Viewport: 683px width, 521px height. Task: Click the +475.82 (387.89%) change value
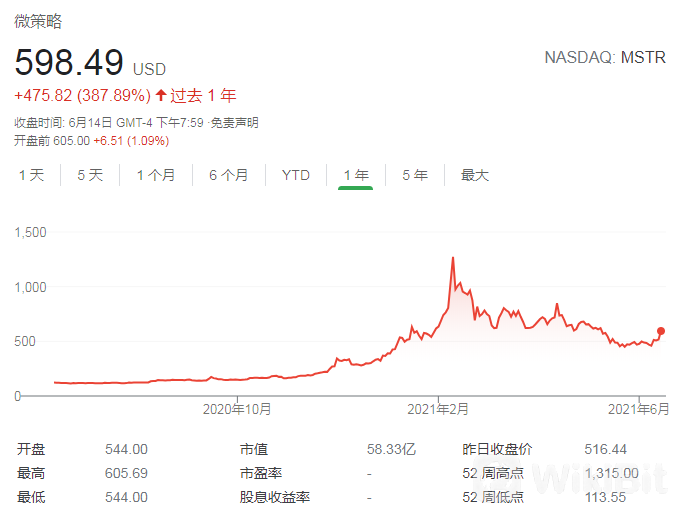click(x=82, y=95)
